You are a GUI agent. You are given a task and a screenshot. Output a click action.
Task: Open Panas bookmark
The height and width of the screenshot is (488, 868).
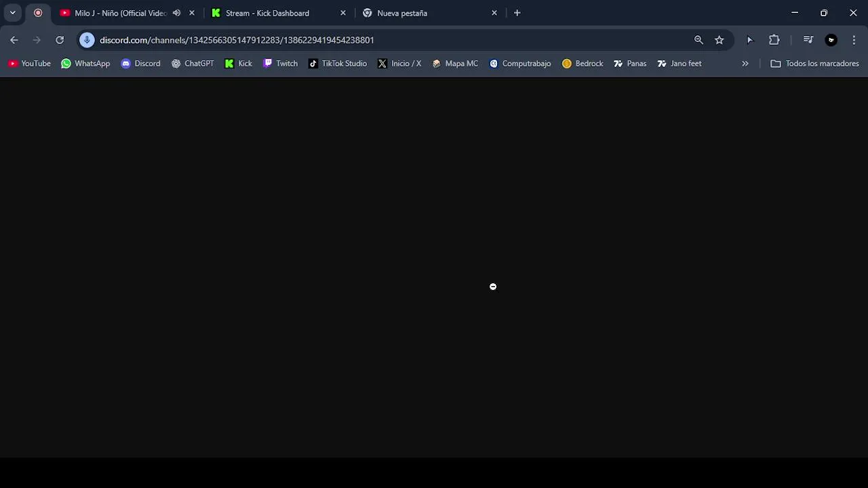pos(630,64)
